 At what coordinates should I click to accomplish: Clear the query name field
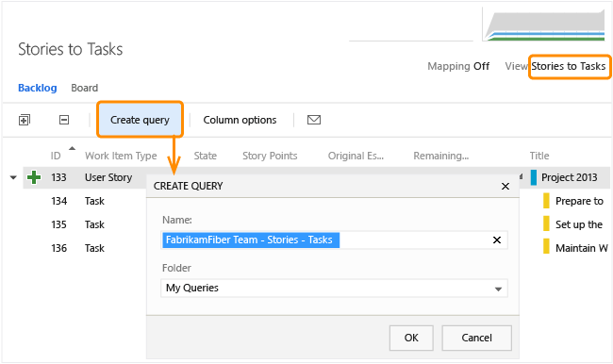coord(497,240)
